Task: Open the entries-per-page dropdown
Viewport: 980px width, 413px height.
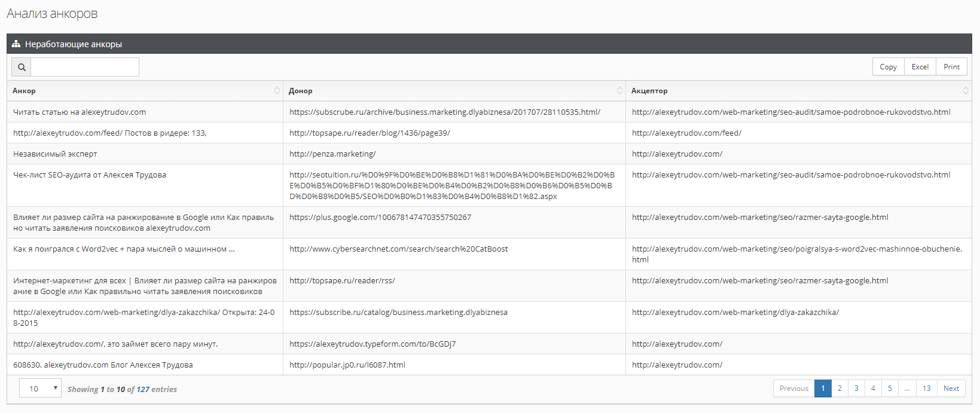Action: pos(40,388)
